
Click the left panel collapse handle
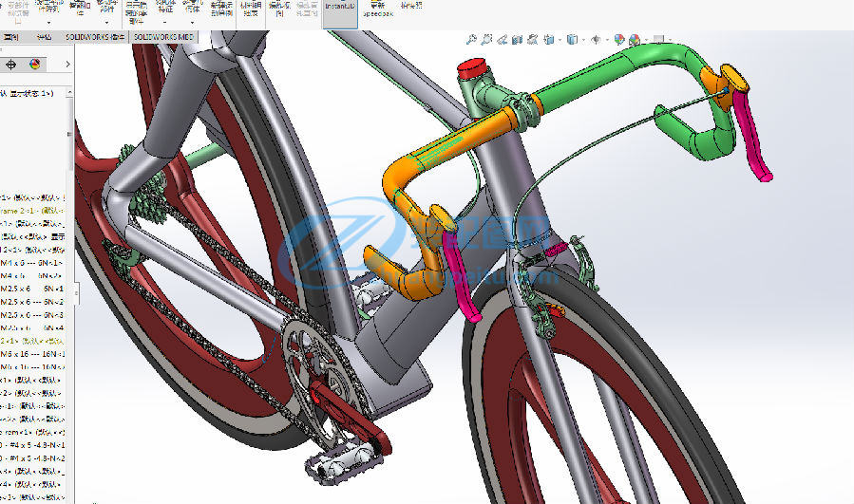click(76, 294)
